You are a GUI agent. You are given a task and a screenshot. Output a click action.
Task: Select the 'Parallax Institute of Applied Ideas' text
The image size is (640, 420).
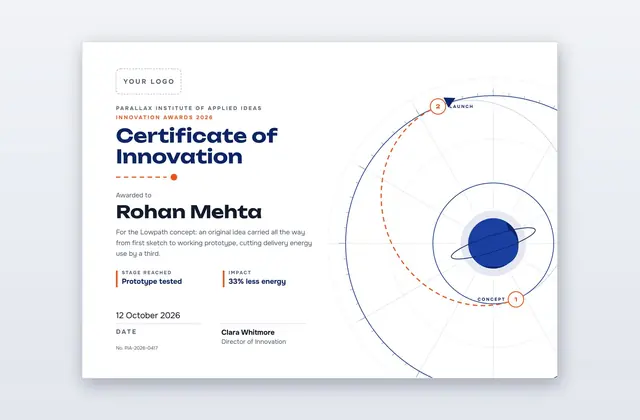click(189, 108)
